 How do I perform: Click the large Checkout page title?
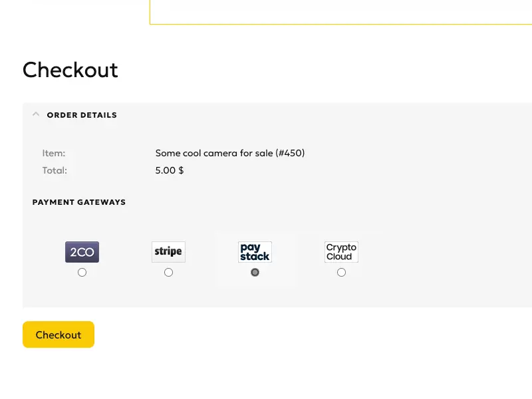point(70,70)
